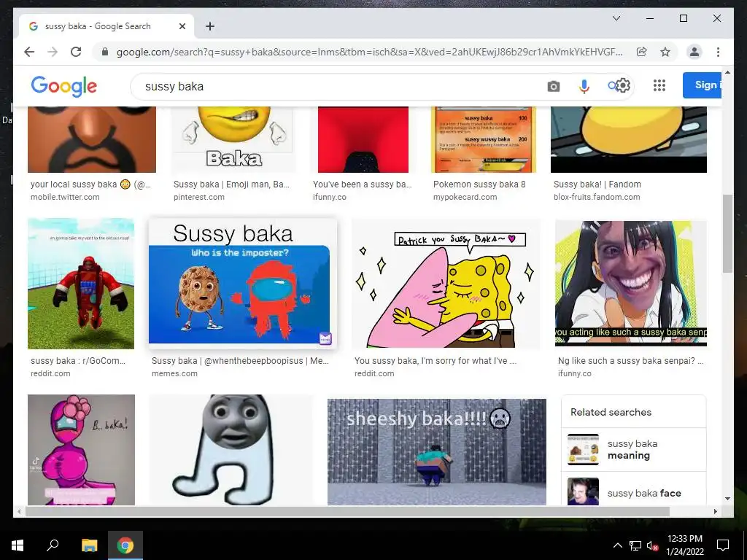Screen dimensions: 747x560
Task: Open Windows taskbar search
Action: tap(53, 545)
